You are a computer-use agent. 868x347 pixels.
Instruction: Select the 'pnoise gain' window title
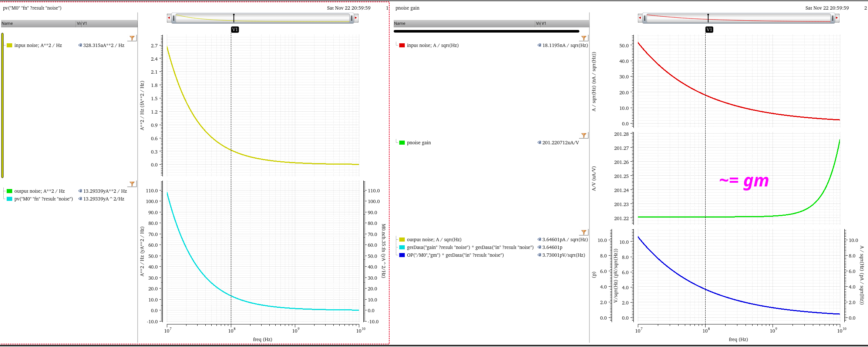coord(407,8)
